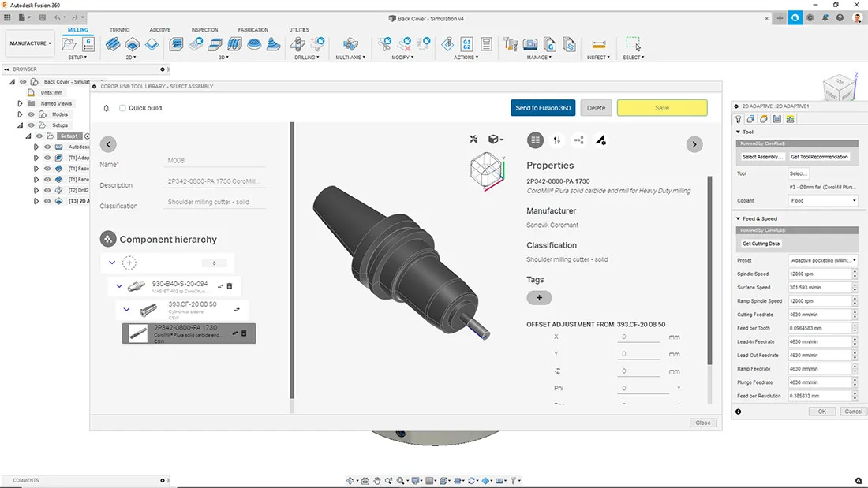This screenshot has width=868, height=488.
Task: Click the next arrow circle button
Action: 694,144
